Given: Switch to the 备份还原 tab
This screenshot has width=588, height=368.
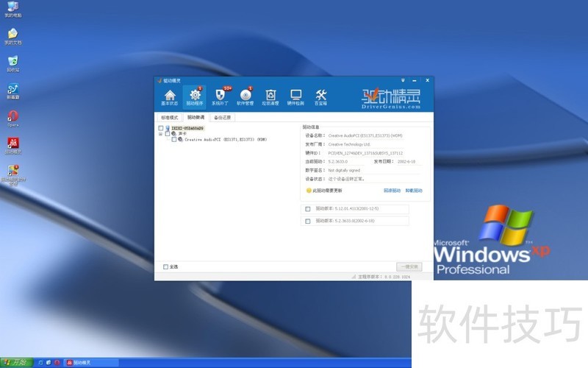Looking at the screenshot, I should [x=221, y=117].
